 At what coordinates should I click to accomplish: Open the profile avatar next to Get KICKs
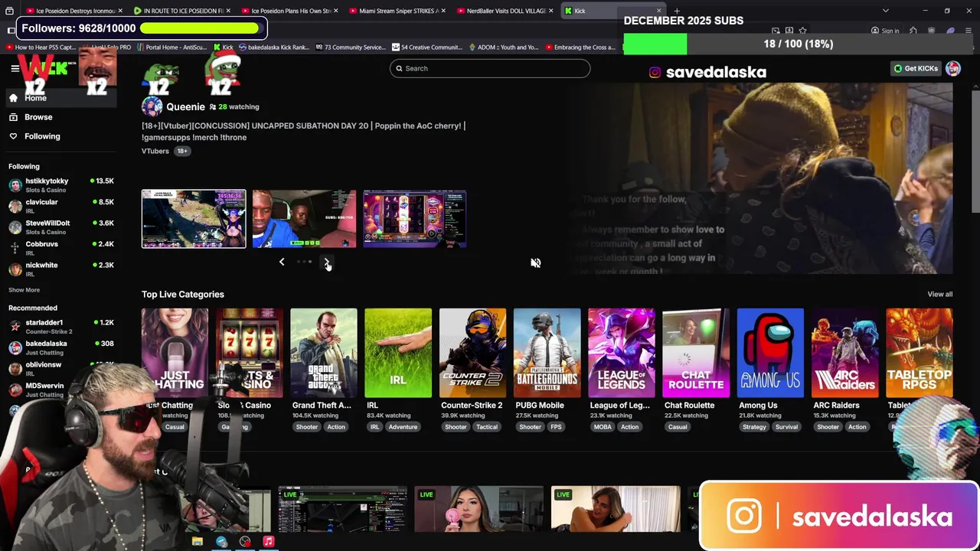(953, 68)
